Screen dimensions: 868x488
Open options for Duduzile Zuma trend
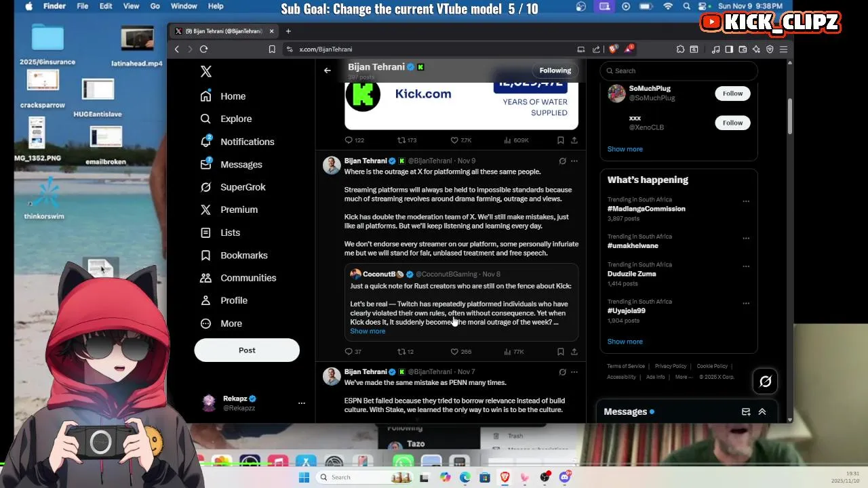pyautogui.click(x=746, y=266)
